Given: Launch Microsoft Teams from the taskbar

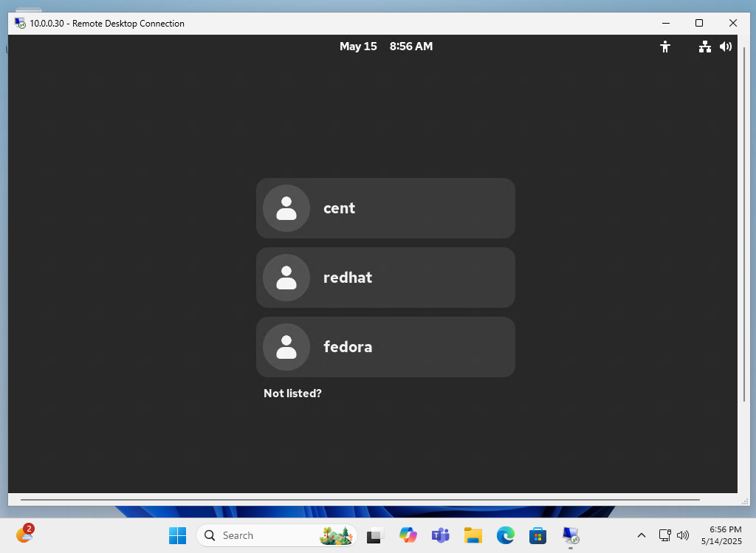Looking at the screenshot, I should (440, 535).
